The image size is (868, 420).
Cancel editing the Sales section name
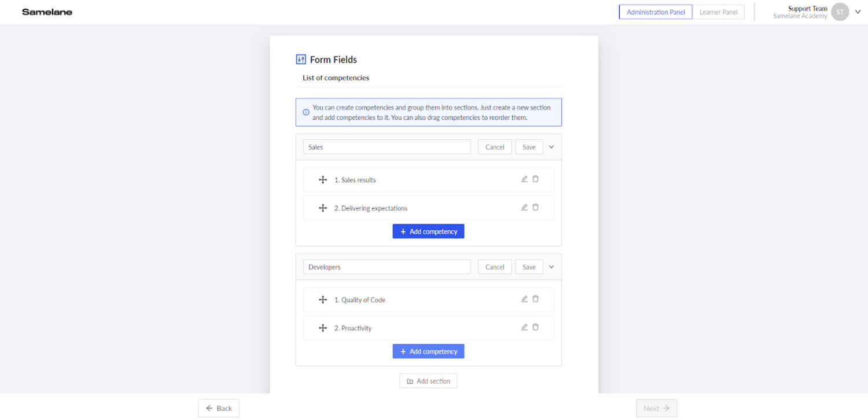click(x=495, y=147)
